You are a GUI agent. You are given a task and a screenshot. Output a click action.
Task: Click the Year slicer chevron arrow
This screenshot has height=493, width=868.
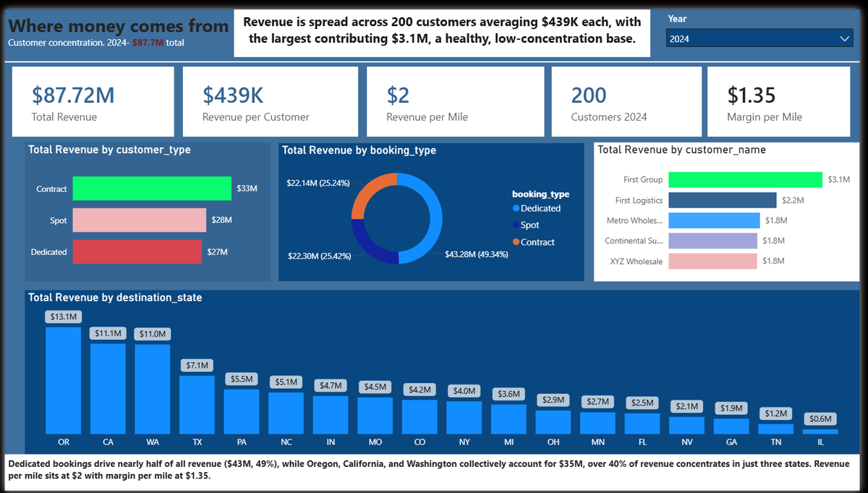[x=845, y=39]
